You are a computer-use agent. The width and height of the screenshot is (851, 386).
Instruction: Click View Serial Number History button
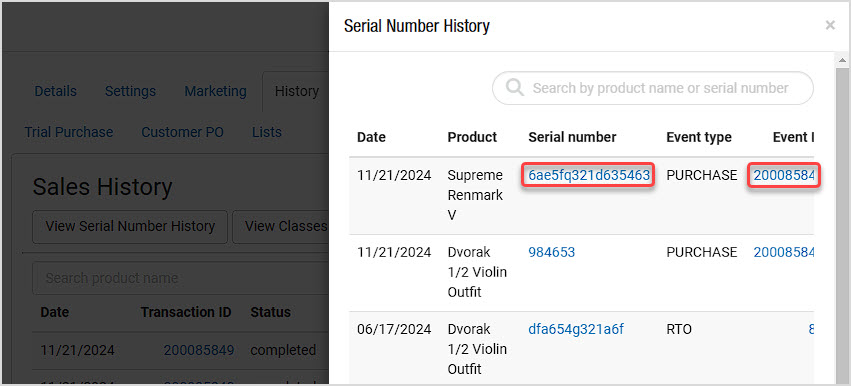(x=130, y=226)
